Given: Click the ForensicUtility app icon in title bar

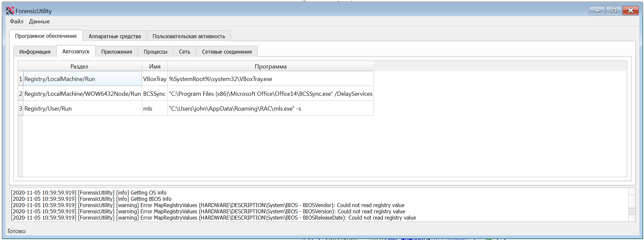Looking at the screenshot, I should (x=10, y=11).
